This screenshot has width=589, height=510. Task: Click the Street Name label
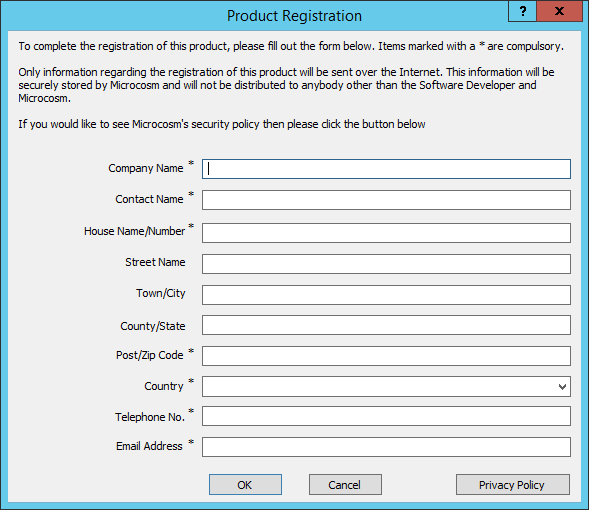pos(155,262)
